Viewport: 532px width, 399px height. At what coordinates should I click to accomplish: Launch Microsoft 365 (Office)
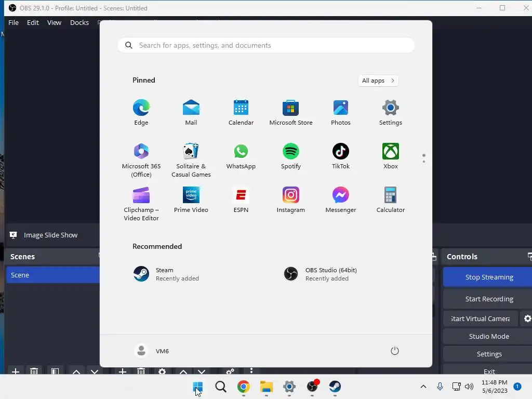[x=141, y=160]
